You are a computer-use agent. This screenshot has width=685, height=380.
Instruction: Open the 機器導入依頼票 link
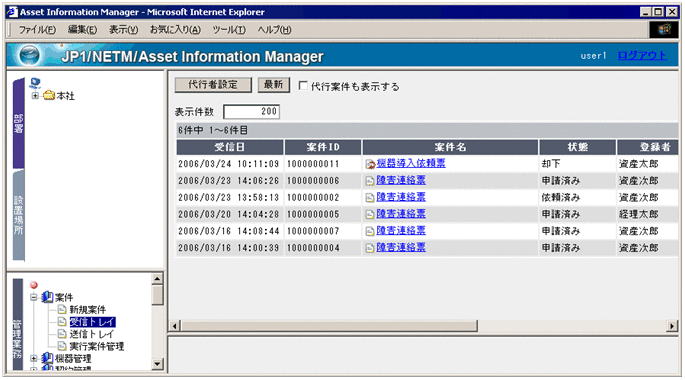click(x=411, y=163)
